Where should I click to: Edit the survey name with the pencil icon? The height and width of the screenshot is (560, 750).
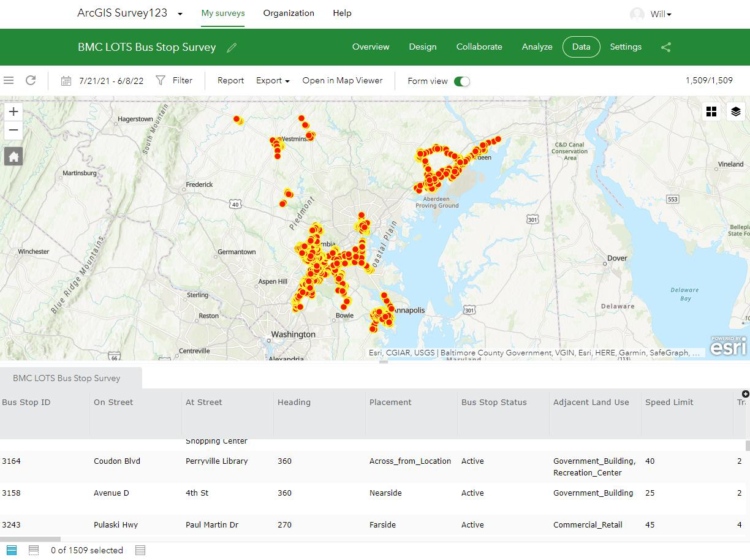(x=232, y=47)
